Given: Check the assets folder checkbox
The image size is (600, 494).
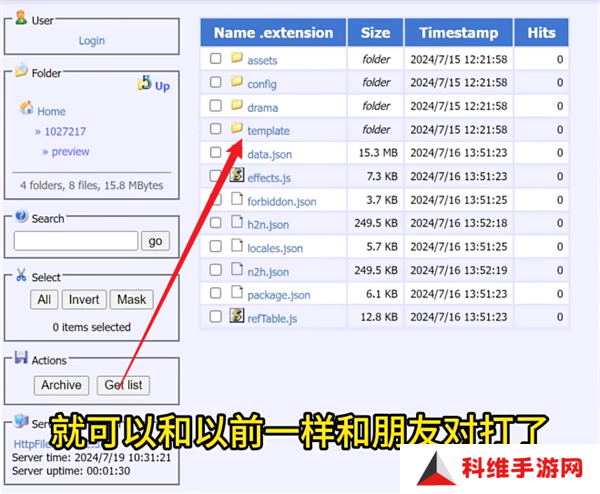Looking at the screenshot, I should 215,59.
